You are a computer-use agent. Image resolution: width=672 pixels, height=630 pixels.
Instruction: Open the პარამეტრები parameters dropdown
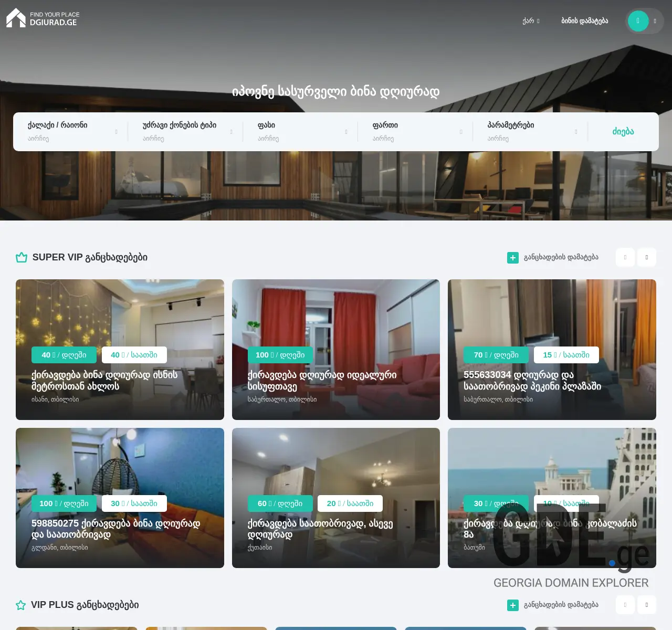click(x=530, y=131)
